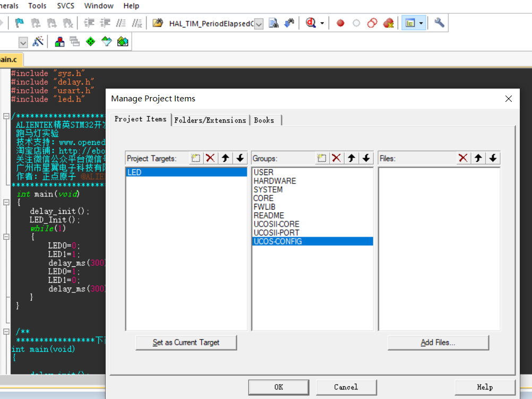The image size is (532, 399).
Task: Select the UCOSII-CORE group
Action: tap(312, 224)
